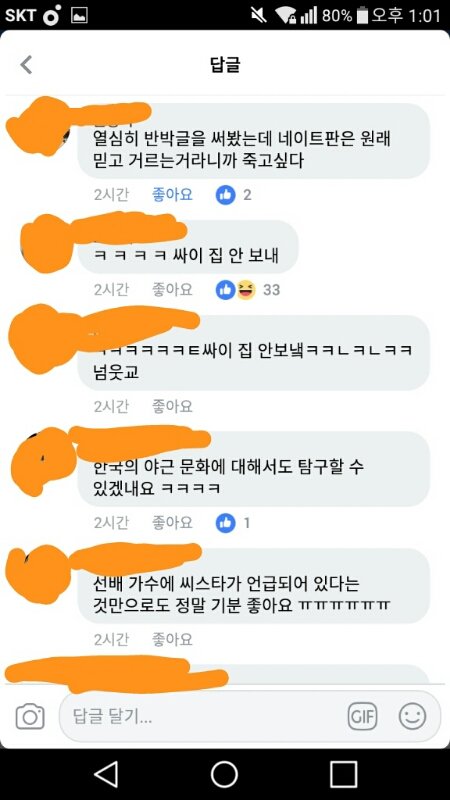450x800 pixels.
Task: Tap the Android back triangle navigation button
Action: [106, 773]
